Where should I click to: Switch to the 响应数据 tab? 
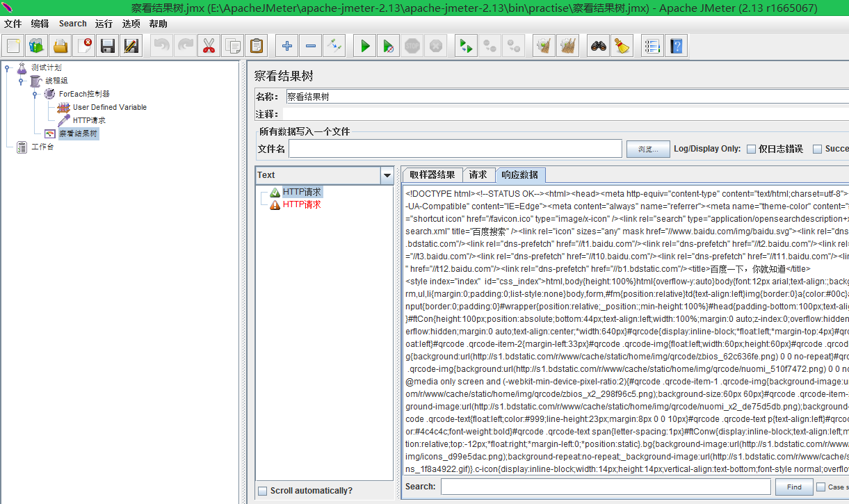(x=520, y=175)
